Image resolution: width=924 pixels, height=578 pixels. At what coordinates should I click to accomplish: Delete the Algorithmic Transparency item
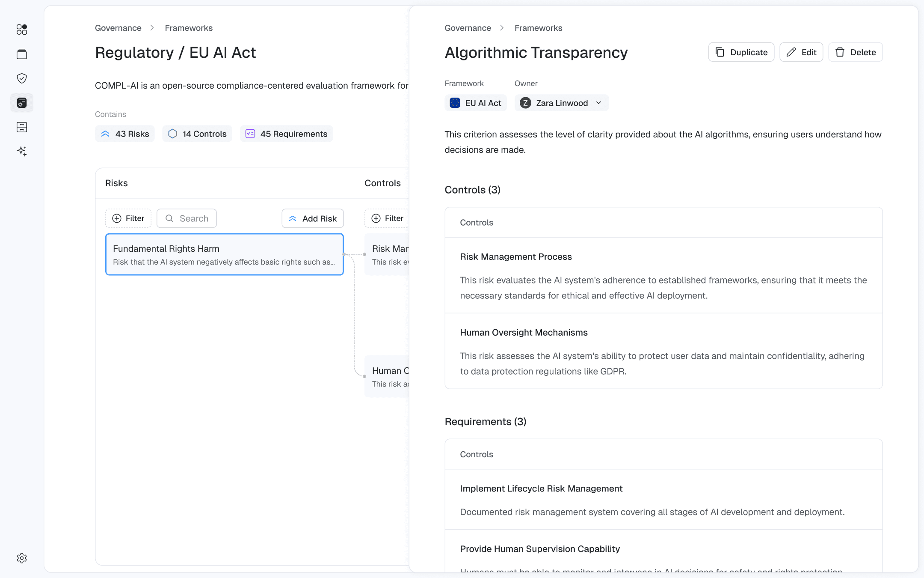(x=856, y=52)
